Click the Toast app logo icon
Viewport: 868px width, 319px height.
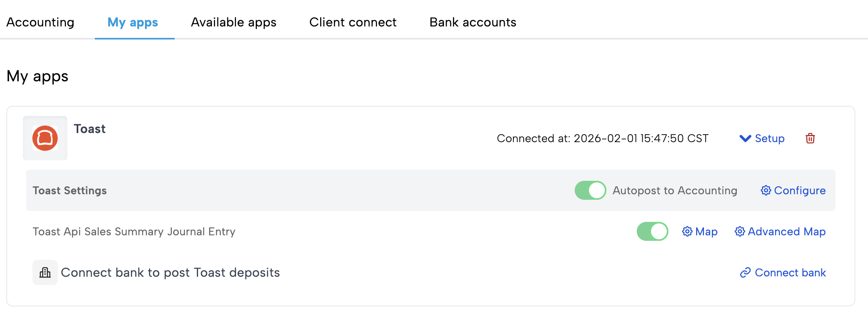(45, 138)
